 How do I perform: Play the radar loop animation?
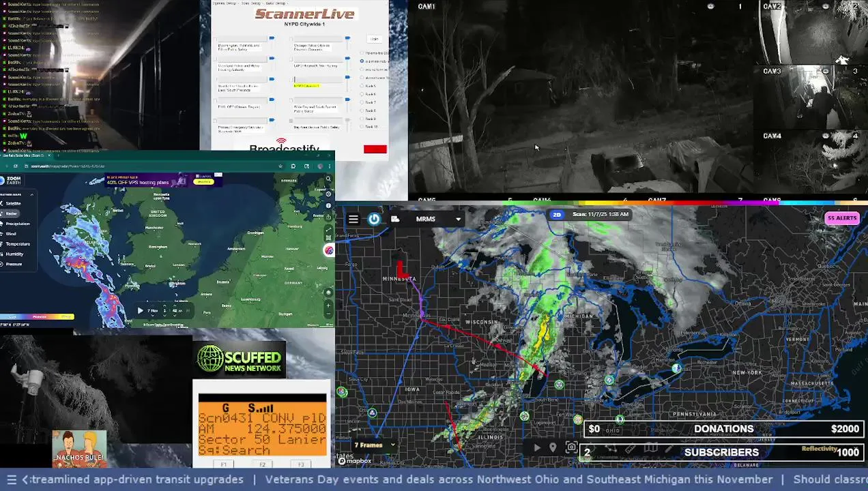[x=537, y=447]
